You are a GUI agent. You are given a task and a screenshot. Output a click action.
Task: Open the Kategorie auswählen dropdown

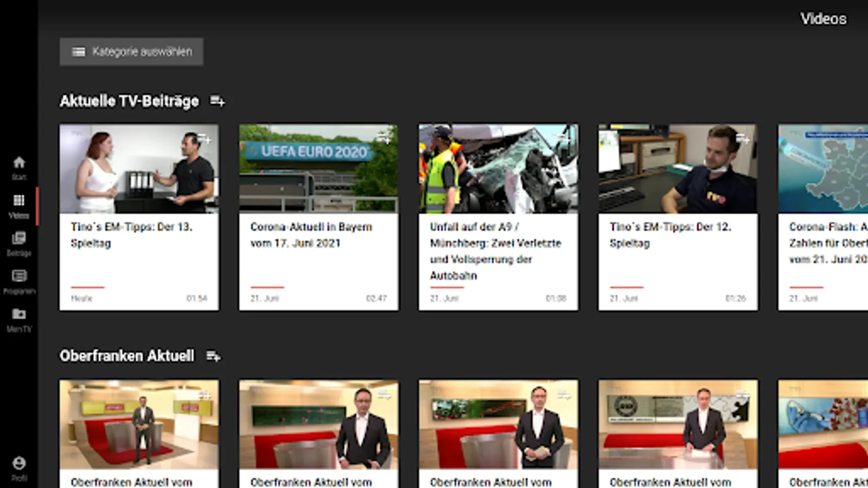[x=131, y=52]
